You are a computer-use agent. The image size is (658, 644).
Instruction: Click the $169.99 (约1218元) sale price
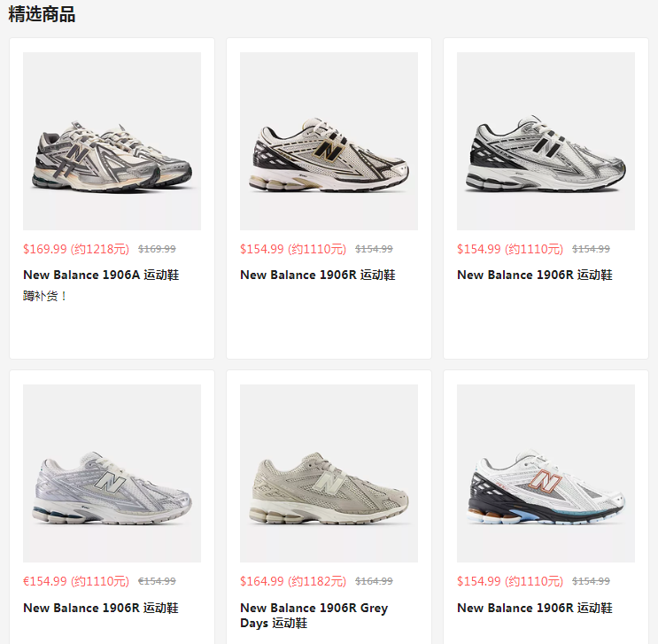pyautogui.click(x=76, y=249)
